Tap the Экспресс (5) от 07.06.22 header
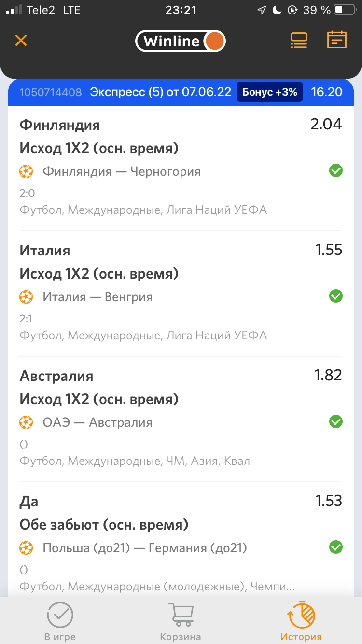This screenshot has height=644, width=362. click(160, 92)
